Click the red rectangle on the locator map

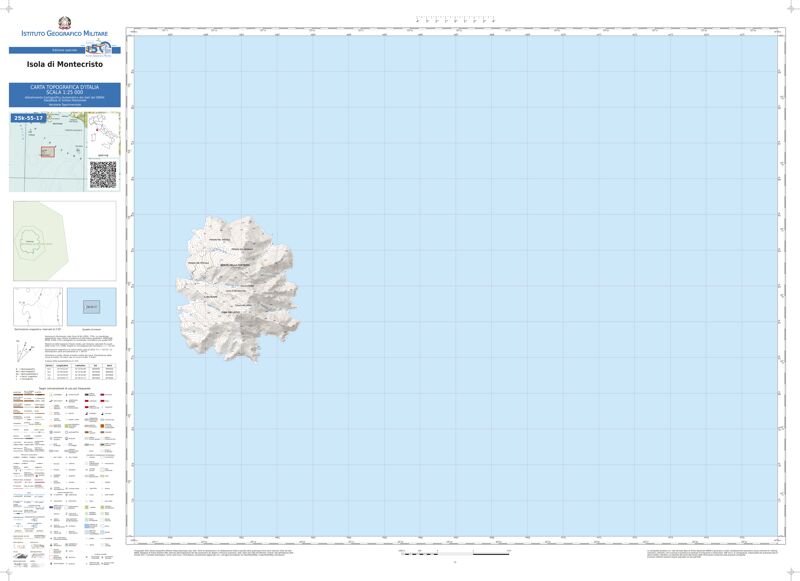click(x=46, y=151)
